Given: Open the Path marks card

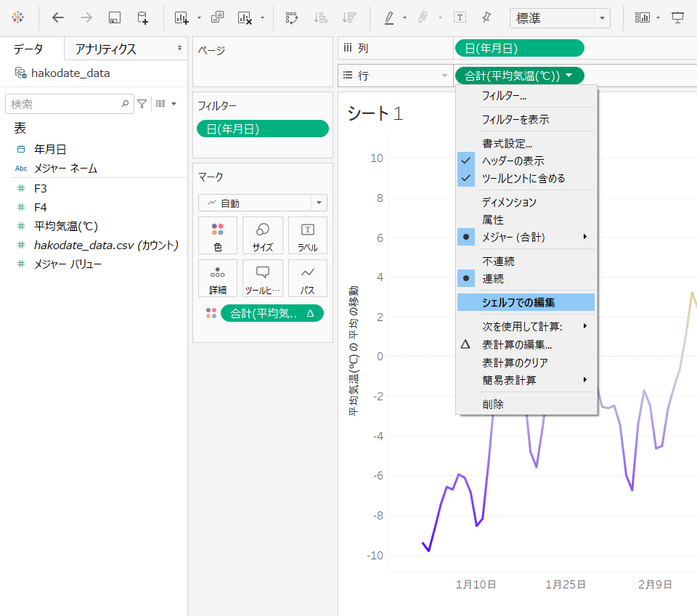Looking at the screenshot, I should click(308, 278).
